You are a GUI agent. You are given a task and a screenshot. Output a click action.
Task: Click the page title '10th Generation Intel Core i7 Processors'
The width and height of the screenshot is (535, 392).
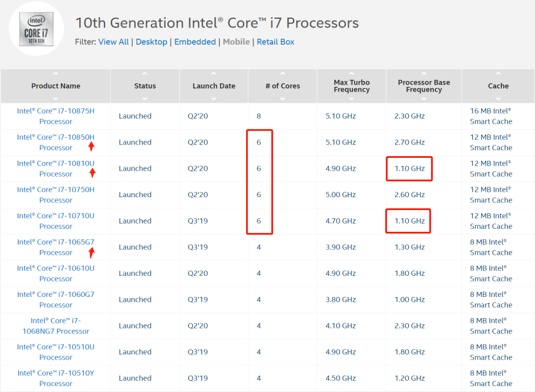point(217,23)
